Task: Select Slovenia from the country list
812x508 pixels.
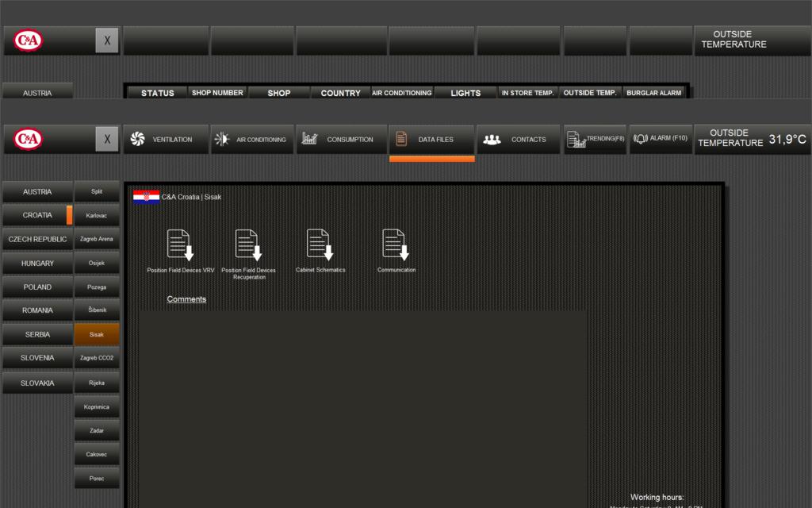Action: pyautogui.click(x=37, y=358)
